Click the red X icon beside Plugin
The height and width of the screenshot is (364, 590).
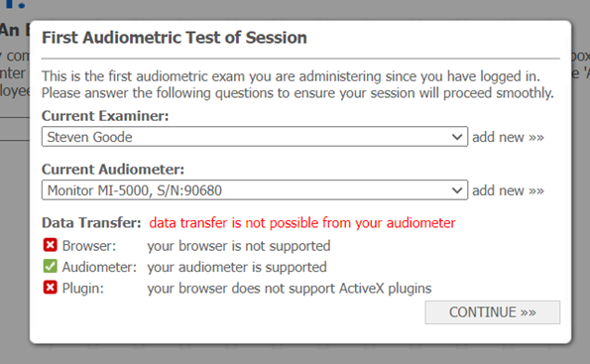50,288
